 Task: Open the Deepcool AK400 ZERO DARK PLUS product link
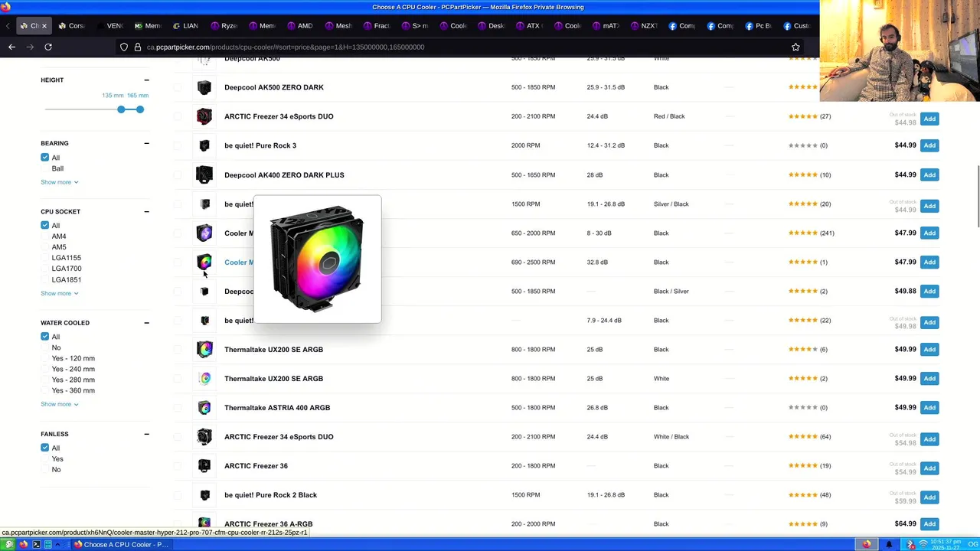[284, 175]
